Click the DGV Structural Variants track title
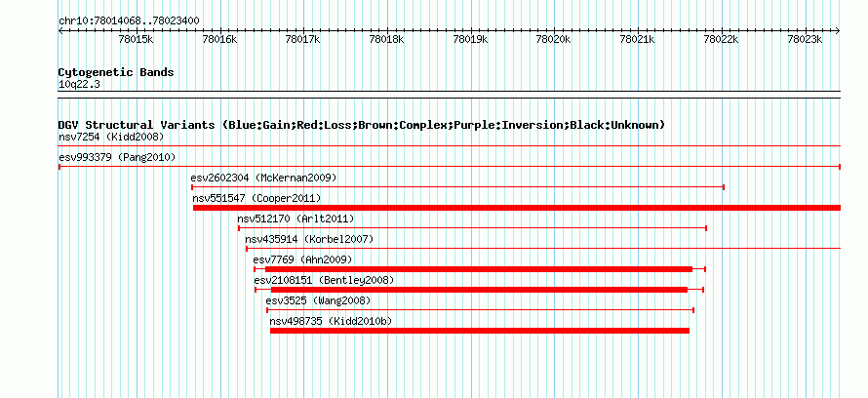Image resolution: width=868 pixels, height=398 pixels. click(x=362, y=125)
